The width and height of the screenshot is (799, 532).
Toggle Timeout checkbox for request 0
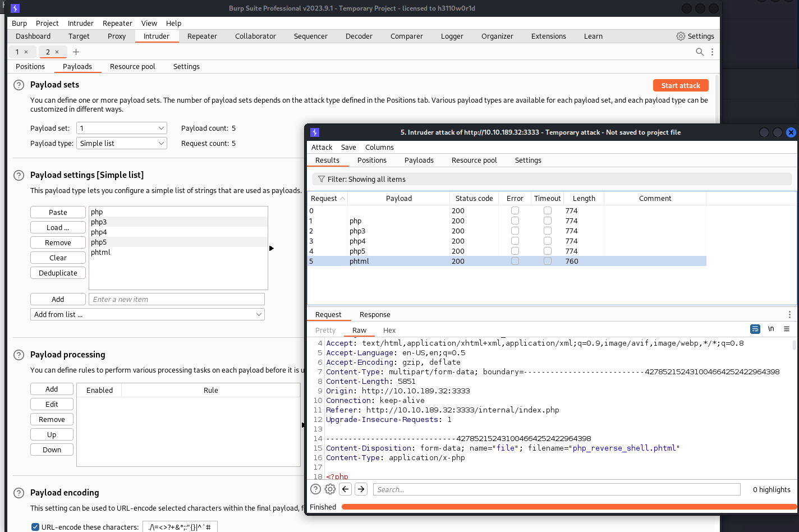(548, 210)
